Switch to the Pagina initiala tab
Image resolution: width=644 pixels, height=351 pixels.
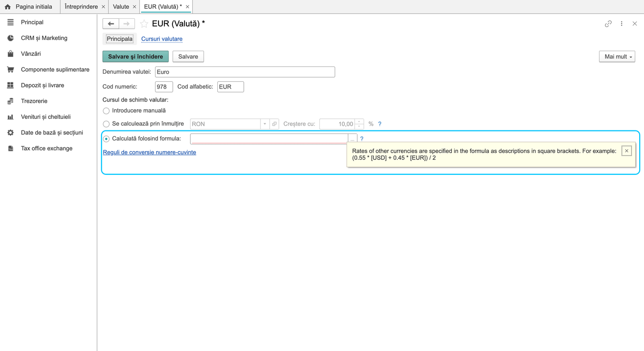pos(30,7)
